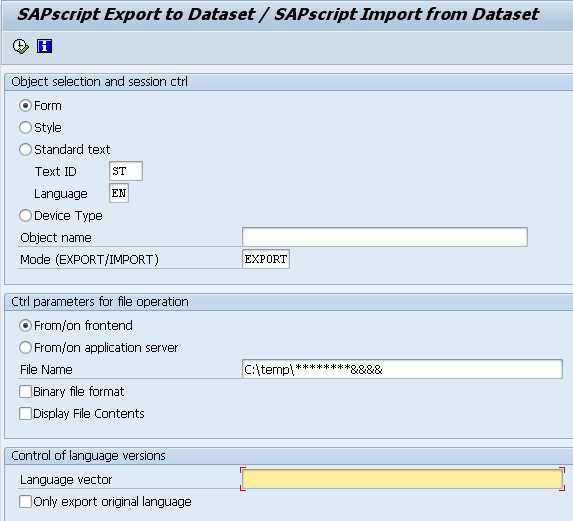573x521 pixels.
Task: Click the Object name label
Action: (x=56, y=238)
